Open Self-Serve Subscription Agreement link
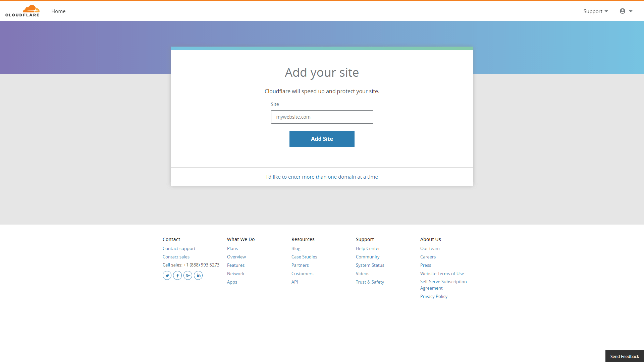 coord(443,285)
